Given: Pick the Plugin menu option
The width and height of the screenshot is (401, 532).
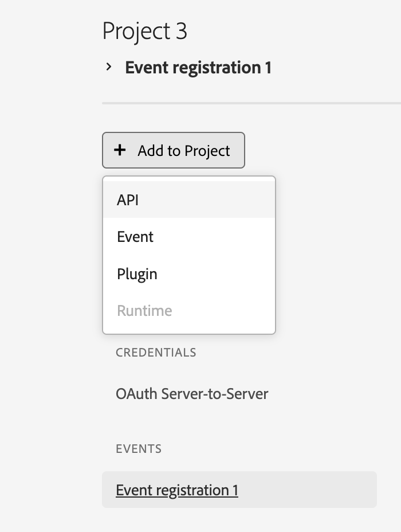Looking at the screenshot, I should (137, 273).
